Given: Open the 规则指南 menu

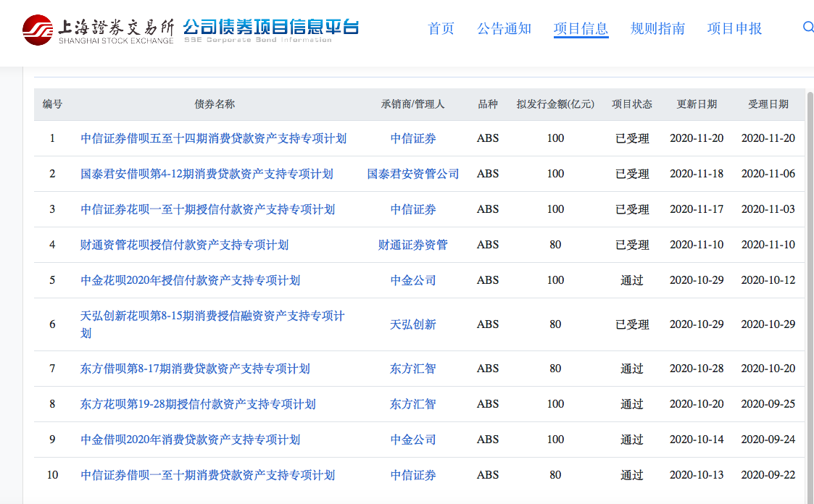Looking at the screenshot, I should click(657, 29).
